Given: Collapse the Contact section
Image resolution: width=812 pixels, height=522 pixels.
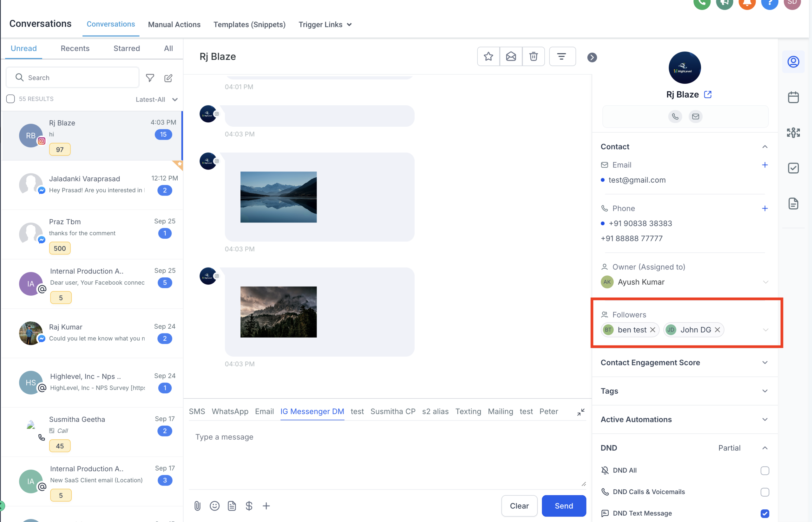Looking at the screenshot, I should pyautogui.click(x=765, y=146).
